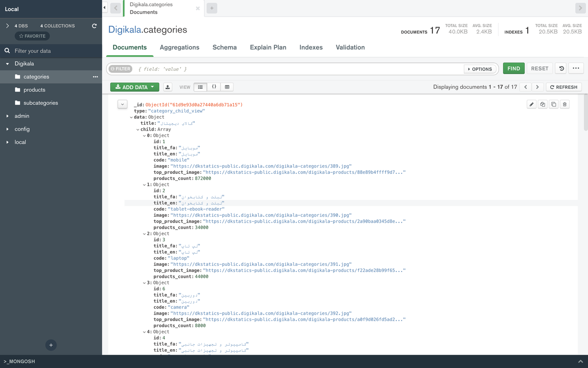The width and height of the screenshot is (588, 368).
Task: Show previous page of documents
Action: coord(526,87)
